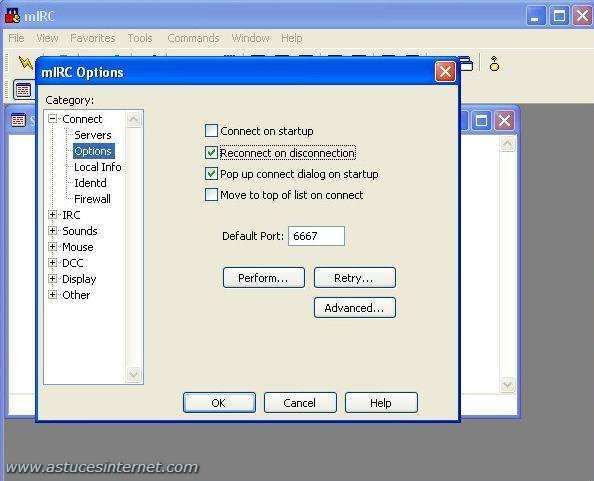Screen dimensions: 594x481
Task: Click category list scroll down arrow
Action: [x=133, y=375]
